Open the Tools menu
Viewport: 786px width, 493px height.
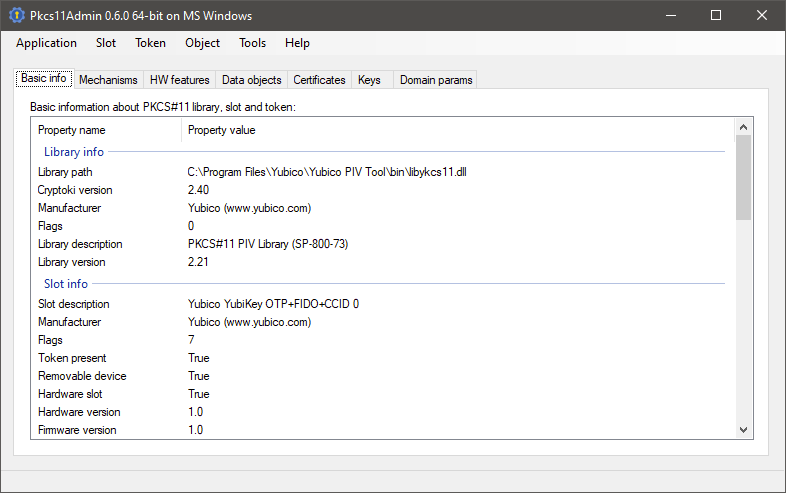click(252, 43)
